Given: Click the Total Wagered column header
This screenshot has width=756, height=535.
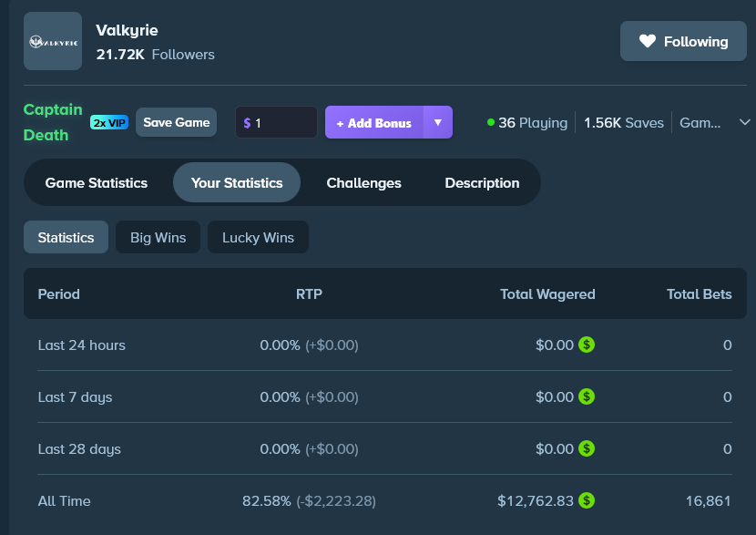Looking at the screenshot, I should click(547, 294).
